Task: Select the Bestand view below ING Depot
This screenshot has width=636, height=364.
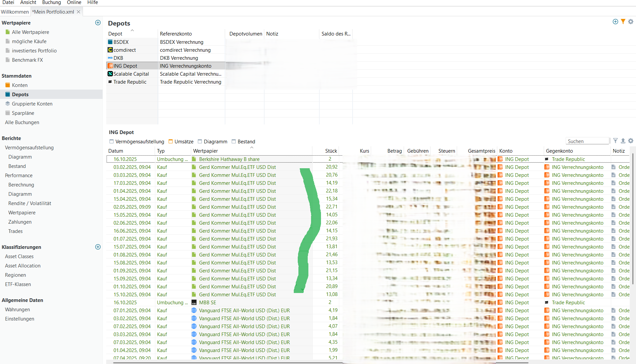Action: [x=243, y=142]
